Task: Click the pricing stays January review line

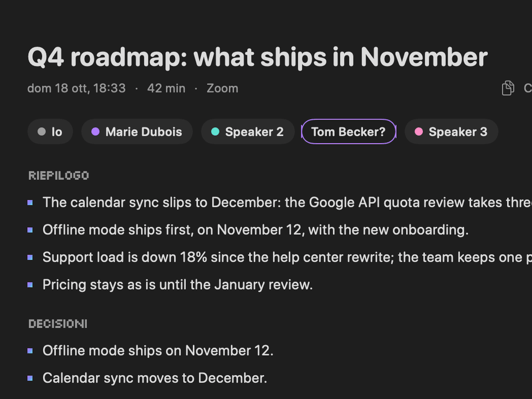Action: (177, 285)
